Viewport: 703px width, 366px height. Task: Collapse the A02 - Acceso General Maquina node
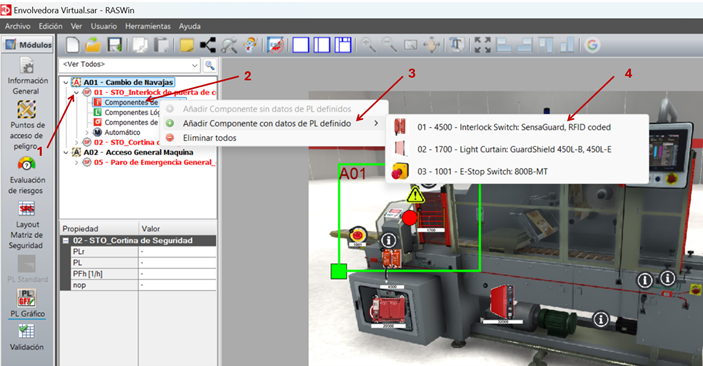point(66,152)
